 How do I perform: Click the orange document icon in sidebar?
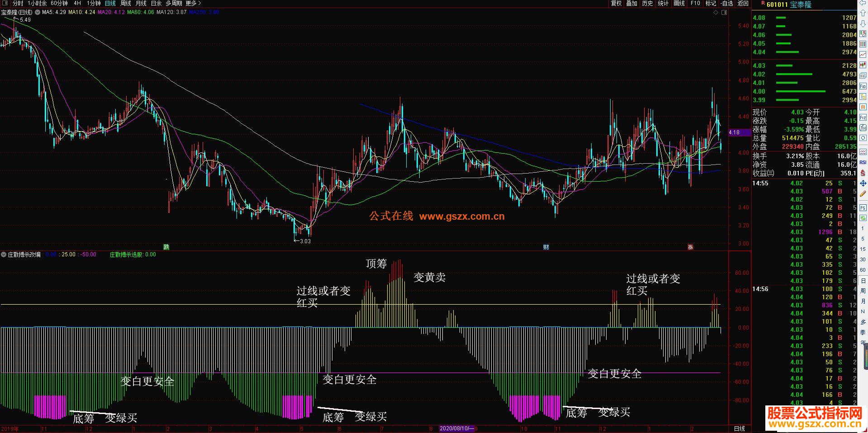click(x=863, y=106)
